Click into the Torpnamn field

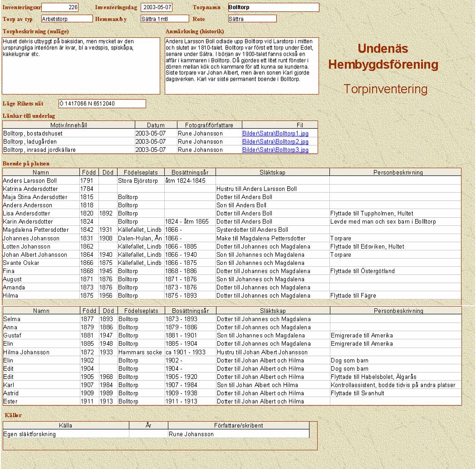[x=273, y=8]
